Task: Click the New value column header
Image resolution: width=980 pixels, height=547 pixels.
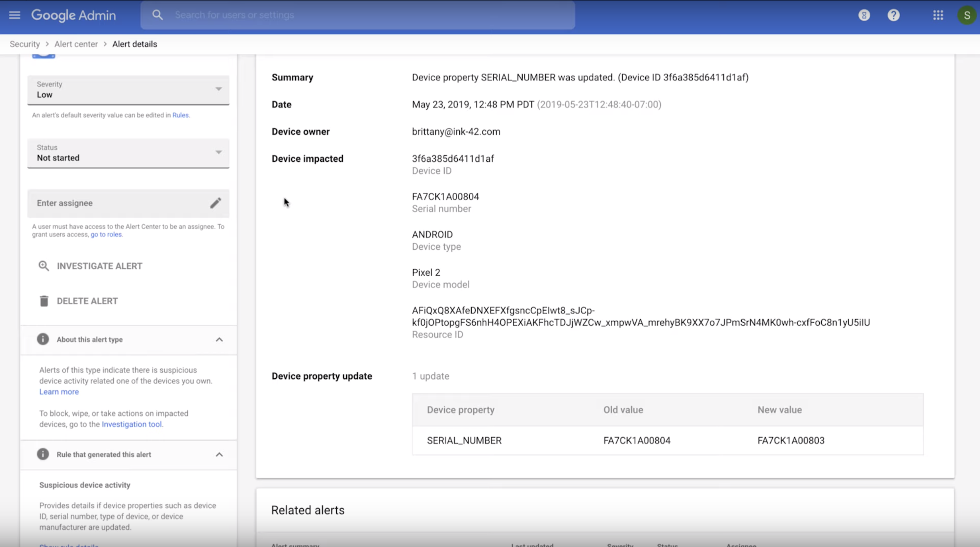Action: point(779,410)
